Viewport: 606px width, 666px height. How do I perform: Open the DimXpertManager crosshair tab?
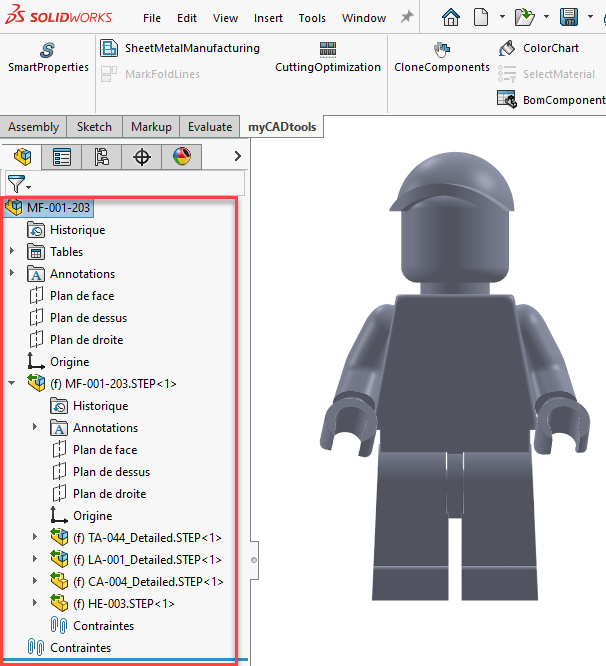(141, 157)
